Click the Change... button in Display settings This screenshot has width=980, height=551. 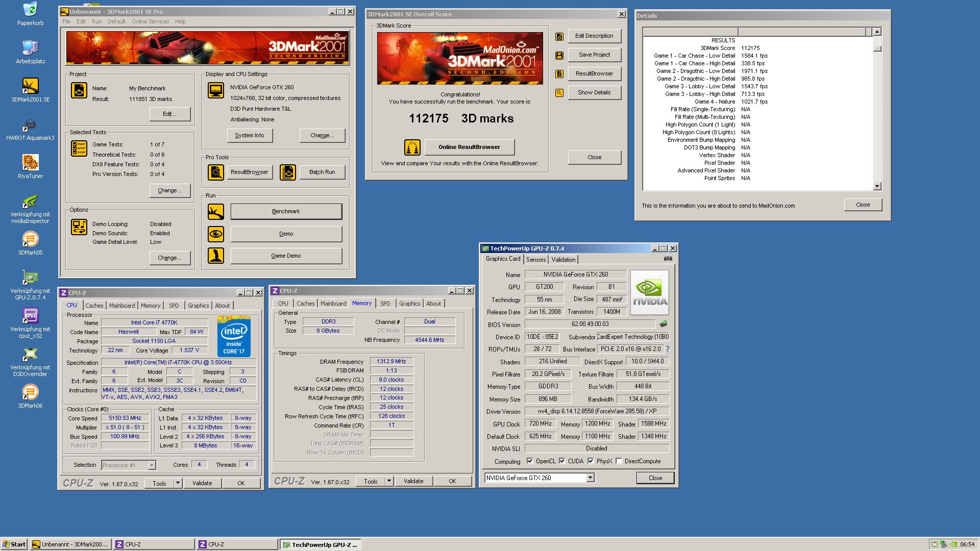point(322,135)
